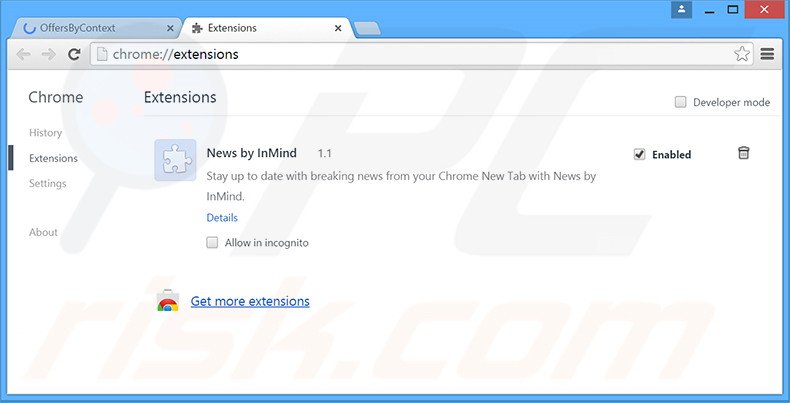Open the Chrome hamburger menu
Screen dimensions: 790x403
(767, 54)
